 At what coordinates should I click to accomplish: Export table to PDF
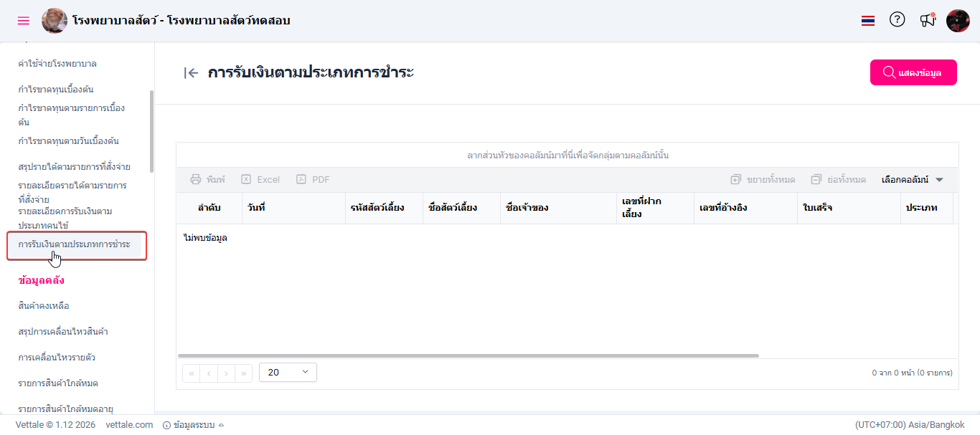(313, 180)
